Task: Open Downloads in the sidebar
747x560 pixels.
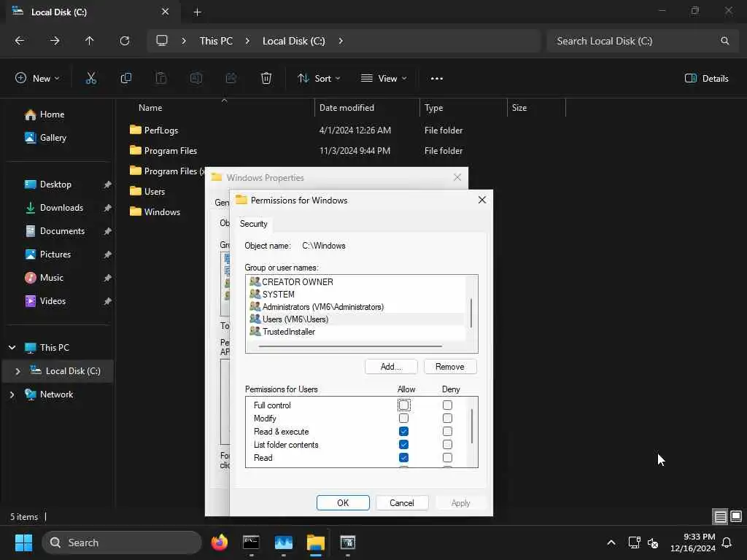Action: point(61,208)
